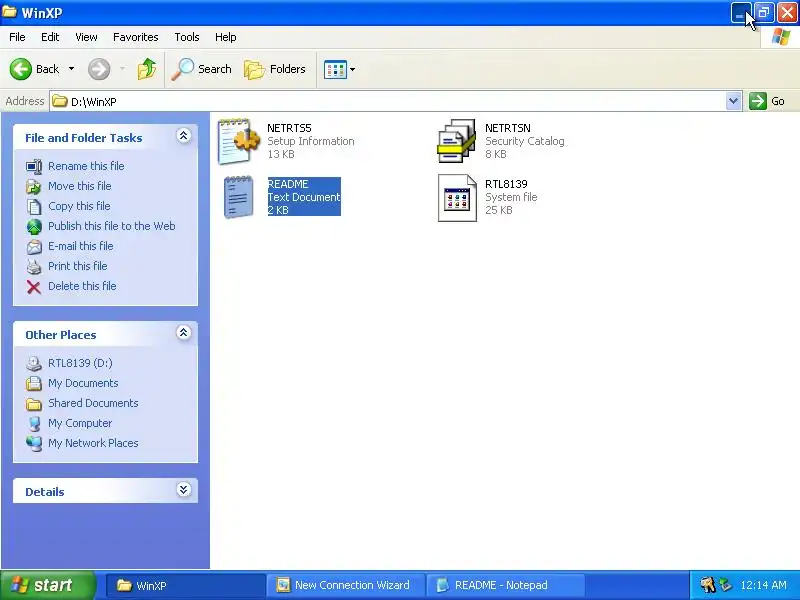Screen dimensions: 800x600
Task: Click the network icon in system tray
Action: [725, 585]
